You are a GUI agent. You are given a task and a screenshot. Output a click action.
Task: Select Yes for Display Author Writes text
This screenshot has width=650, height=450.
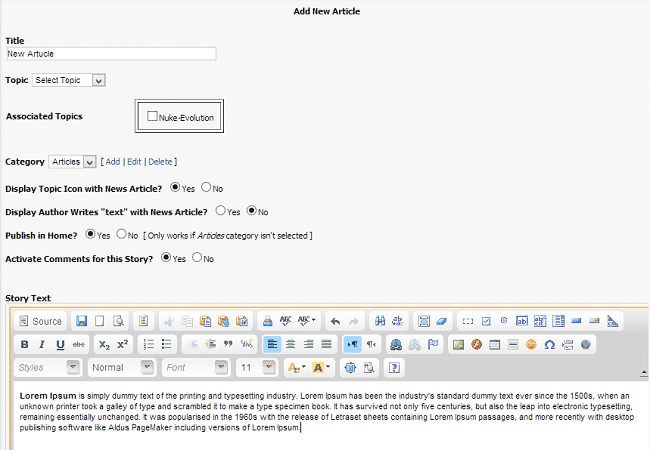tap(221, 211)
